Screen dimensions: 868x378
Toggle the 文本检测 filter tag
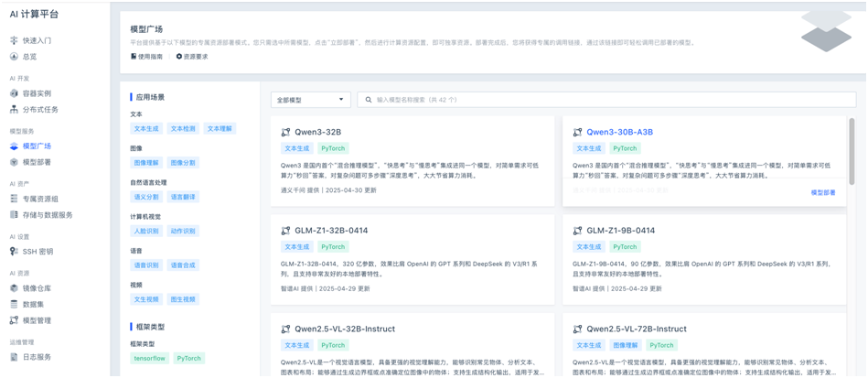[x=183, y=128]
